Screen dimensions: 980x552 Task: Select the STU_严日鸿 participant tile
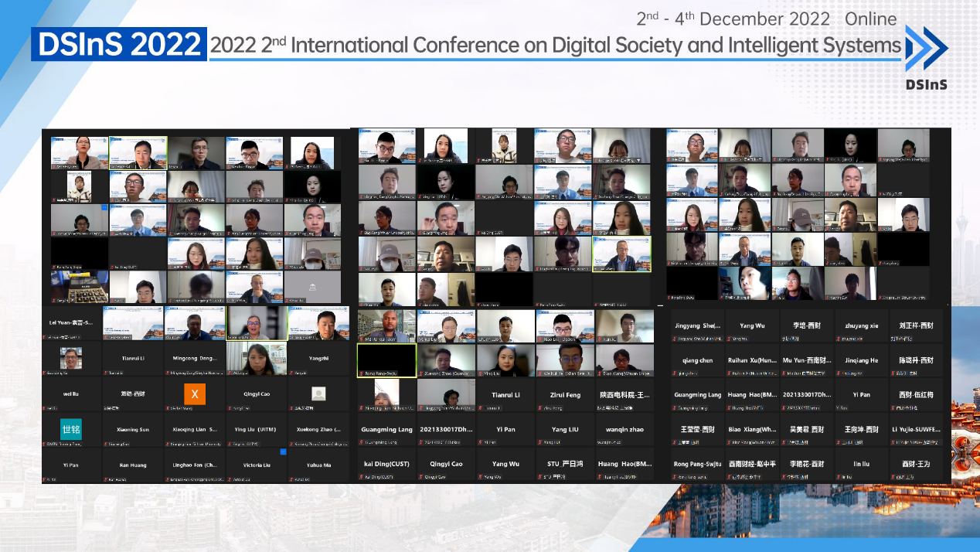564,465
